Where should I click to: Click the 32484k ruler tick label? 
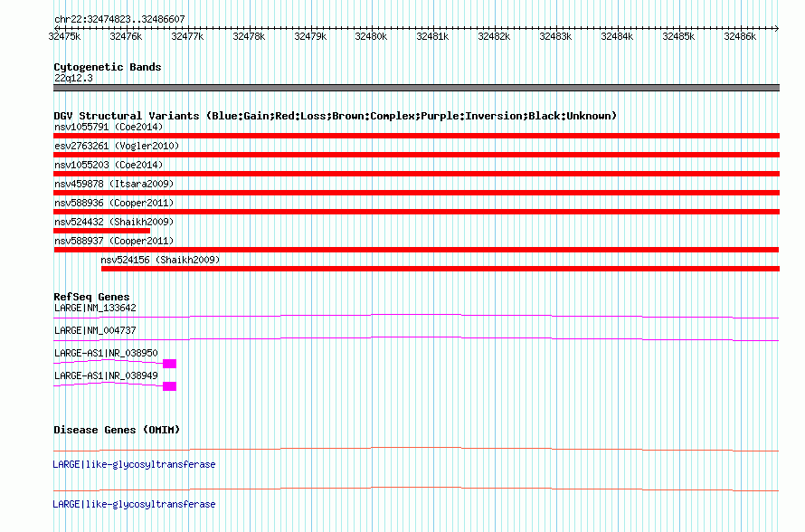[x=617, y=36]
